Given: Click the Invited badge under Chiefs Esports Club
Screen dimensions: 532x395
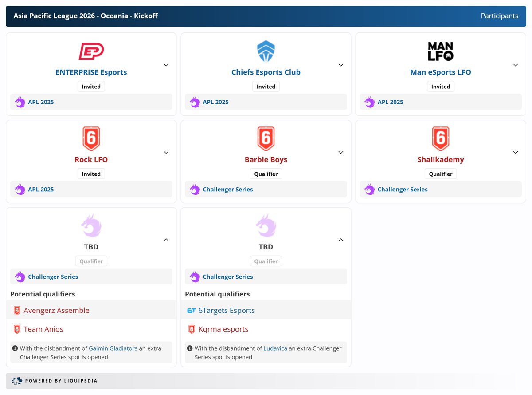Looking at the screenshot, I should [266, 87].
